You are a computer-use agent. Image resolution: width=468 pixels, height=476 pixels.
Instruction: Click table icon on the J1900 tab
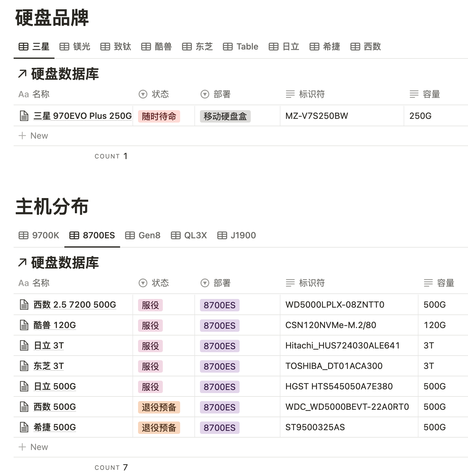click(x=222, y=236)
